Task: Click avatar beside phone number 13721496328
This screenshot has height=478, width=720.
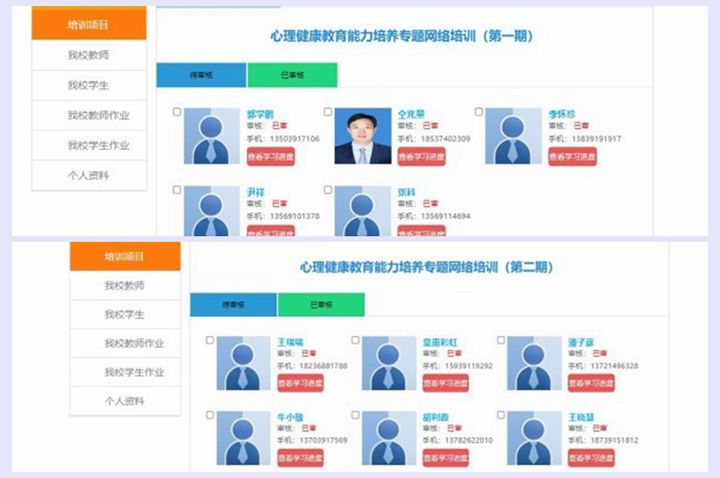Action: [534, 363]
